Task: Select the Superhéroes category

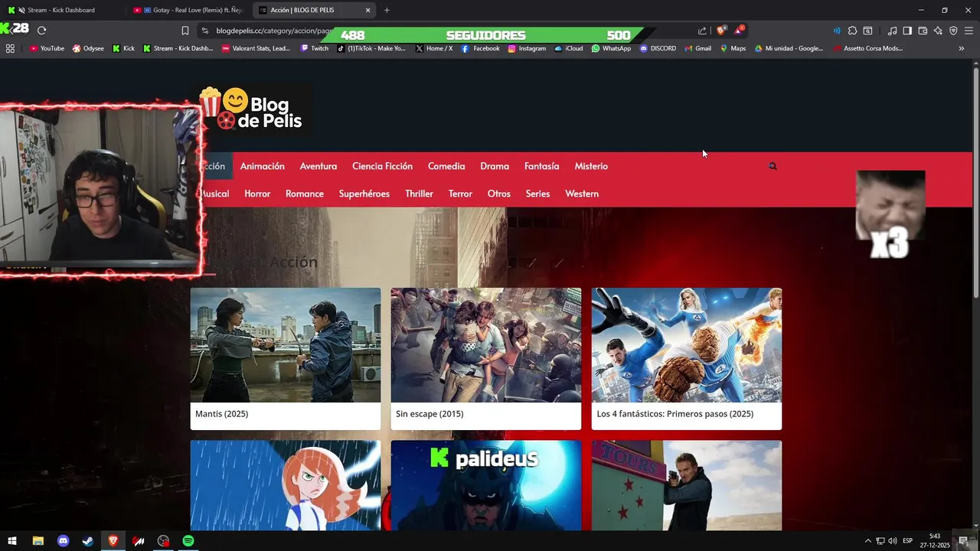Action: [364, 194]
